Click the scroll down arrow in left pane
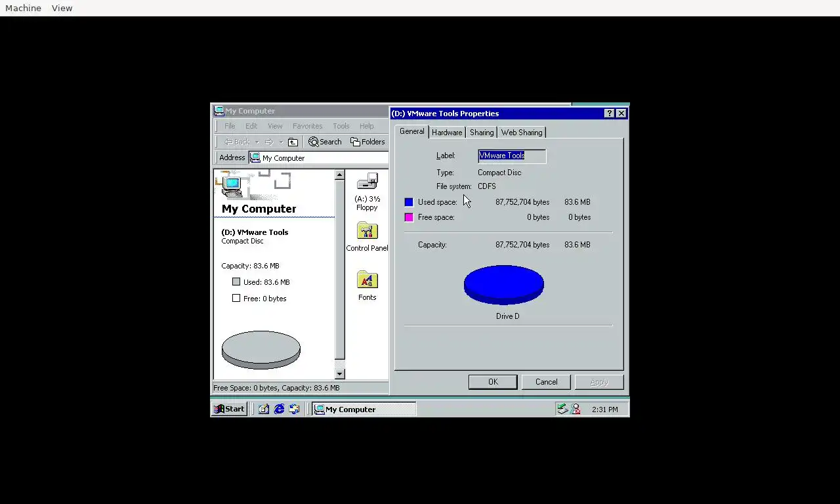The width and height of the screenshot is (840, 504). pyautogui.click(x=339, y=374)
